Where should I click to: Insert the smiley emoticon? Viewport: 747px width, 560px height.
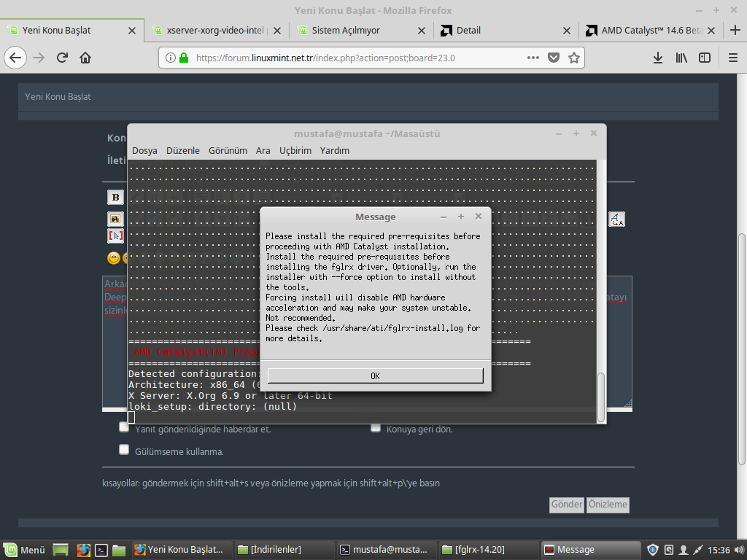click(x=114, y=258)
